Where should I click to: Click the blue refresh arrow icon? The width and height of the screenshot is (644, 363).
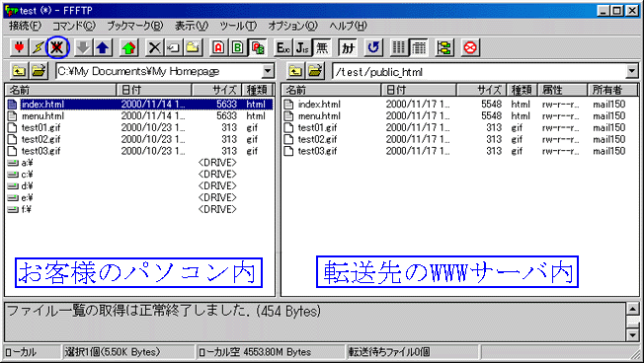373,48
